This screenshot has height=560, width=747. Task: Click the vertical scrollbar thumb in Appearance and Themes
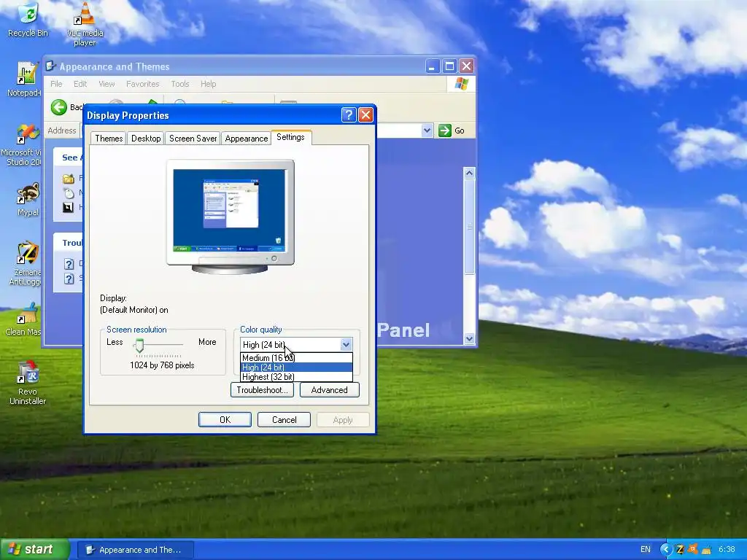click(x=469, y=227)
